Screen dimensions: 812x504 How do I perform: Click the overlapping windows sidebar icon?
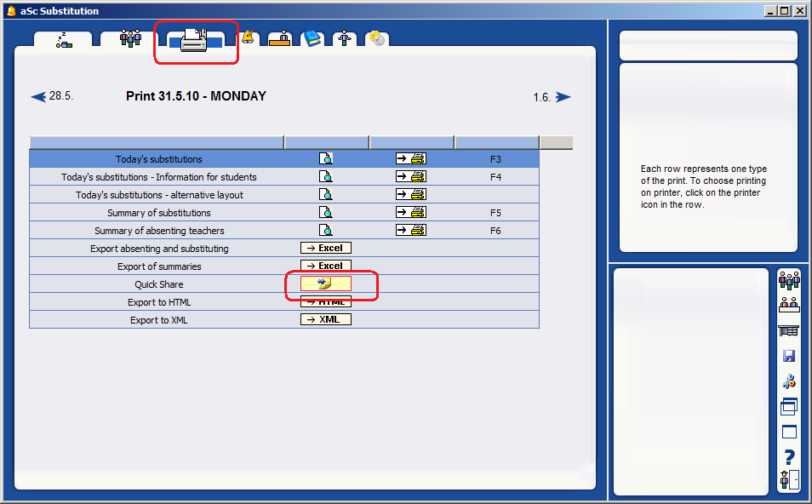pyautogui.click(x=789, y=407)
